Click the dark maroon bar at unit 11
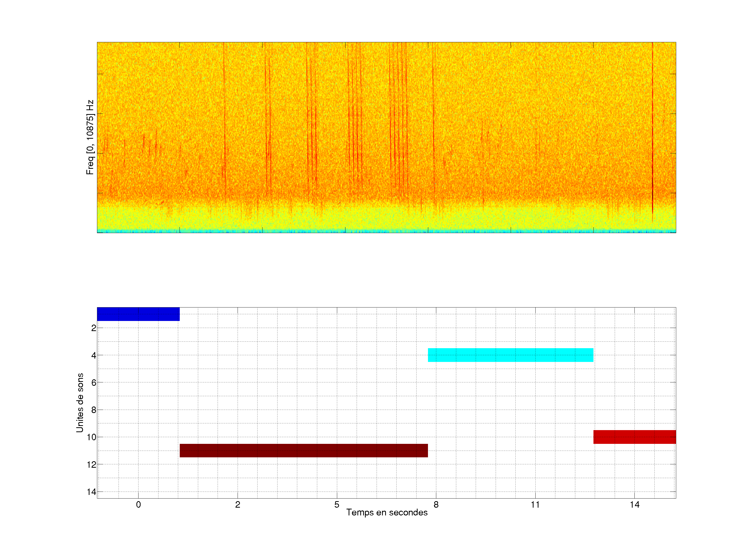Viewport: 747px width, 560px height. coord(303,450)
